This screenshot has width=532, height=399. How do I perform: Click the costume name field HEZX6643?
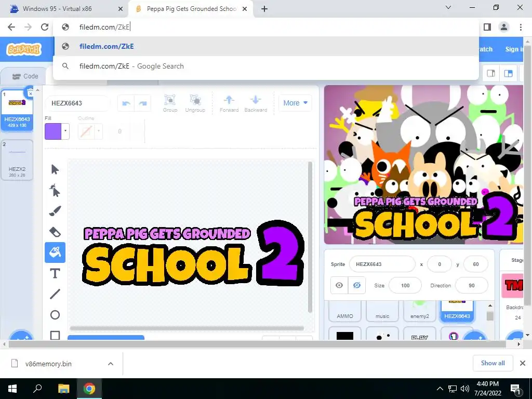[x=78, y=103]
